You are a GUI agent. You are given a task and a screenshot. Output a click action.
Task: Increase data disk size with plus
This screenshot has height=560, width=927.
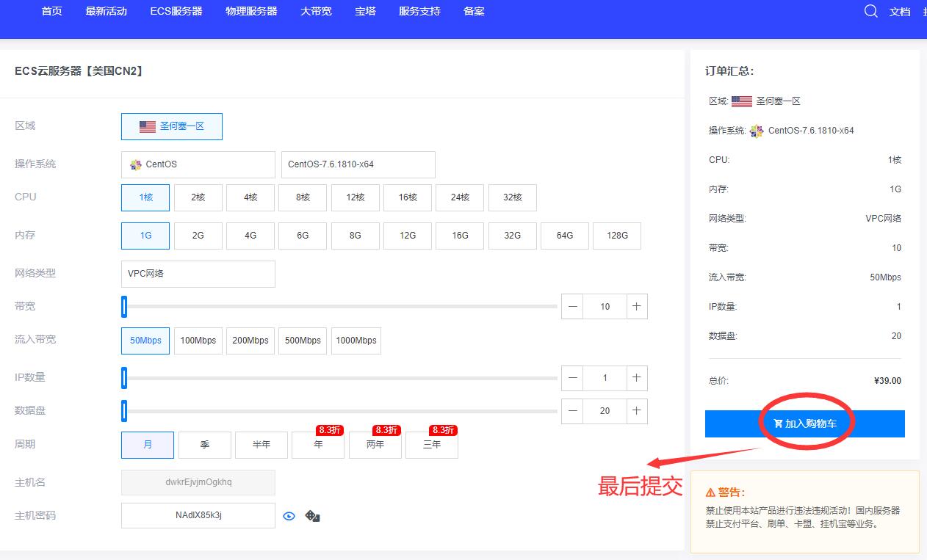pyautogui.click(x=637, y=411)
